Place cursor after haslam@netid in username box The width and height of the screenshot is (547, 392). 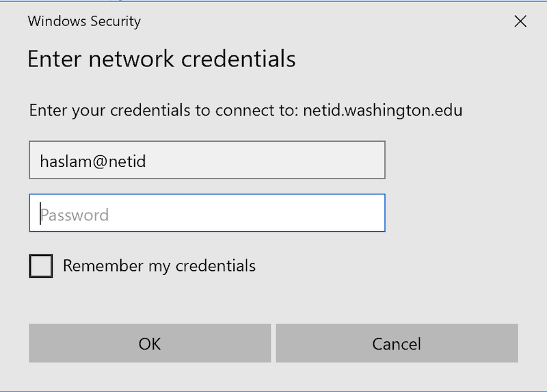146,161
